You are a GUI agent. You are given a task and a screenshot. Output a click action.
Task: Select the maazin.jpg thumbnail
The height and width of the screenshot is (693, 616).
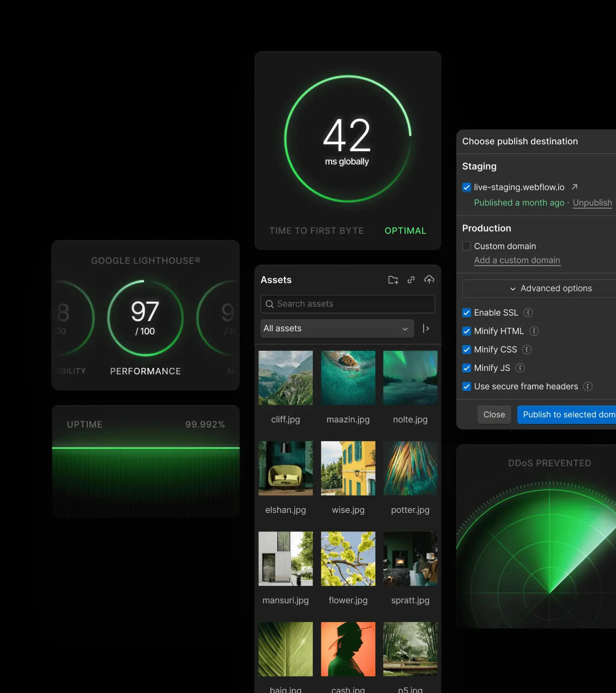348,378
